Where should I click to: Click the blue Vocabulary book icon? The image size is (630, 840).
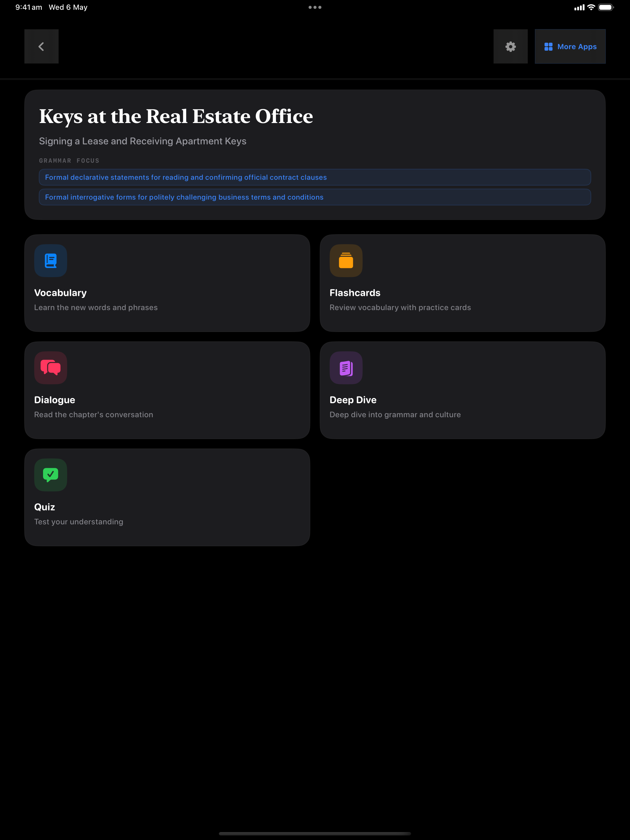50,260
